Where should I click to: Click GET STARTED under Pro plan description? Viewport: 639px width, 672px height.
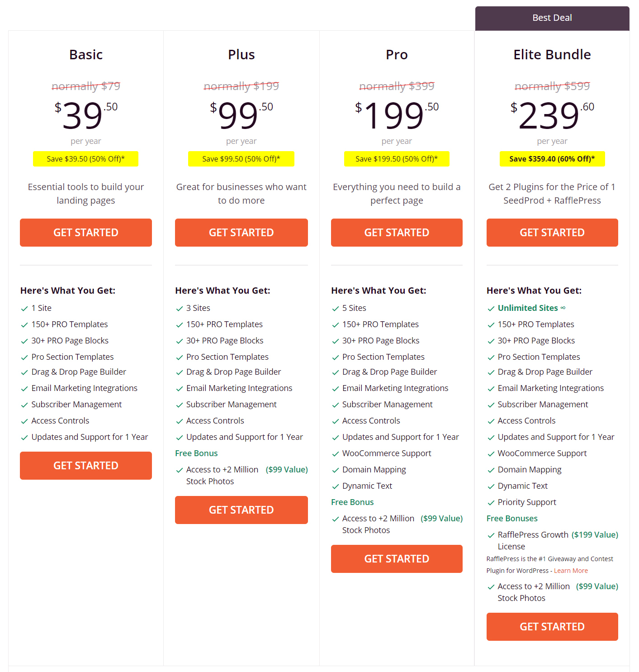click(x=397, y=233)
